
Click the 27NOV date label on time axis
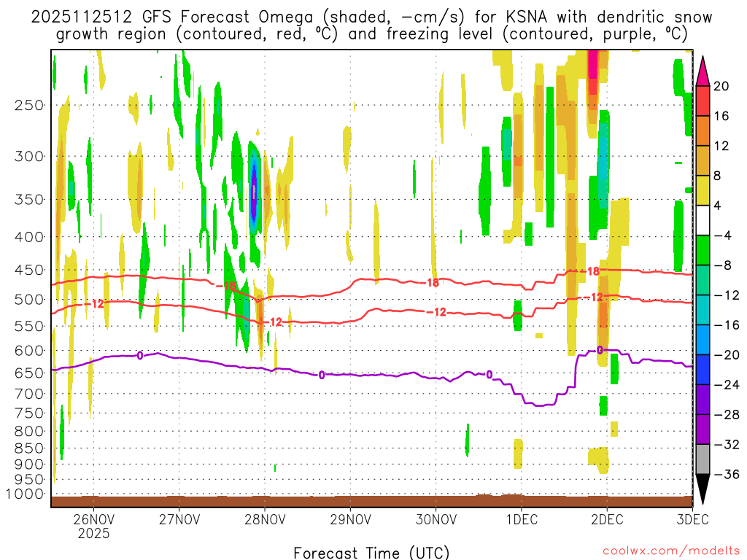(x=179, y=519)
